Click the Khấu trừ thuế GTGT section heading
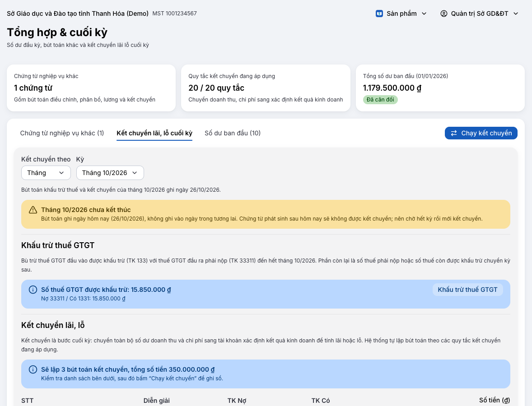 tap(58, 245)
